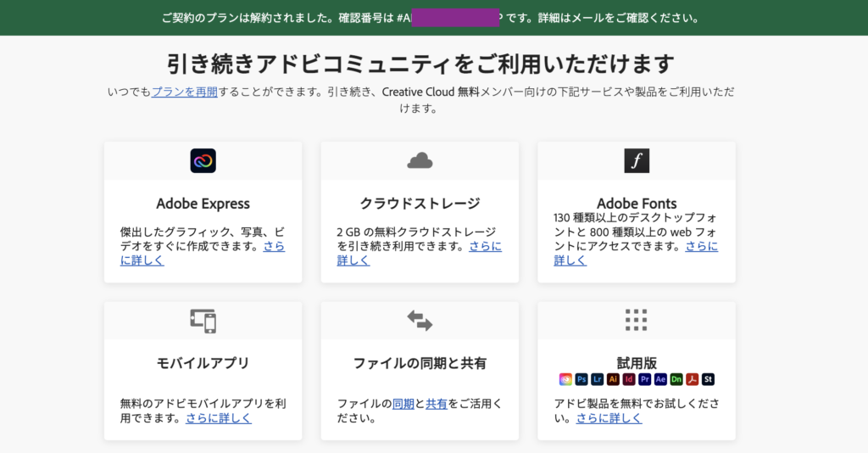The width and height of the screenshot is (868, 453).
Task: Click the Dimension Dn trial icon
Action: [x=676, y=379]
